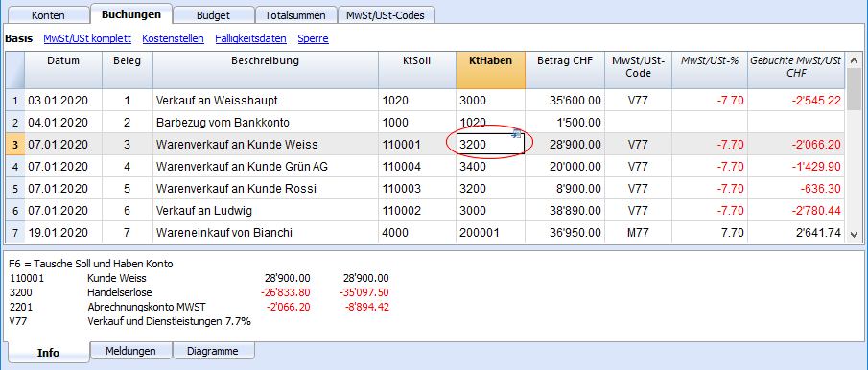This screenshot has width=868, height=370.
Task: Click the Sperre view link
Action: [x=314, y=38]
